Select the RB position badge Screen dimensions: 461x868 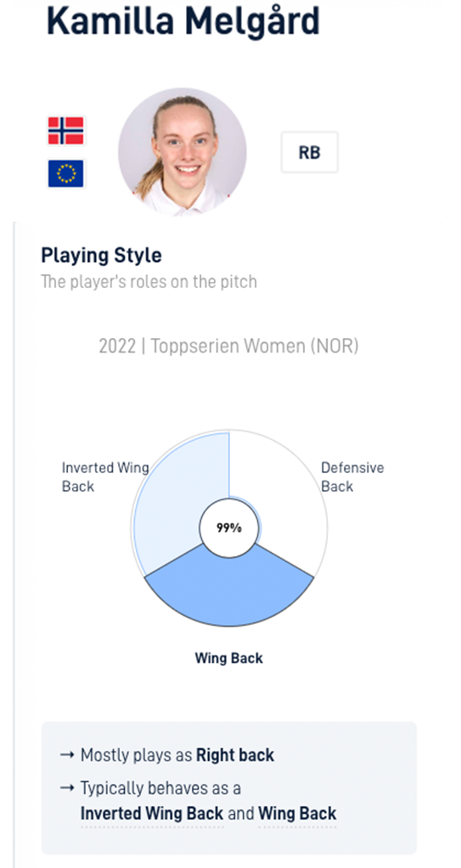pos(309,152)
